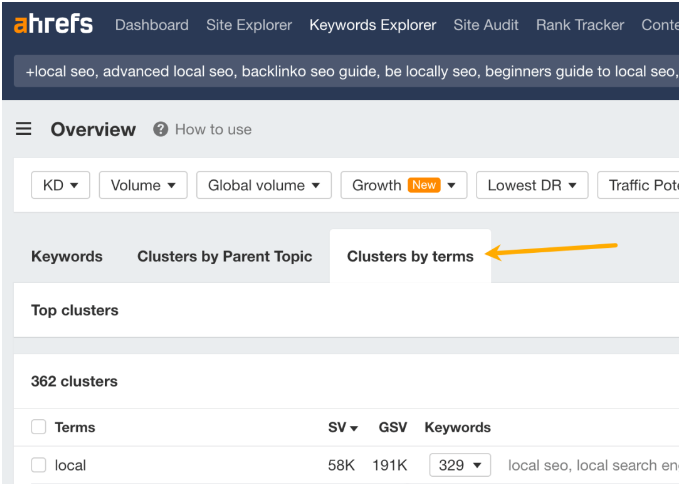Expand the 329 keywords dropdown
The width and height of the screenshot is (688, 484).
pos(460,465)
